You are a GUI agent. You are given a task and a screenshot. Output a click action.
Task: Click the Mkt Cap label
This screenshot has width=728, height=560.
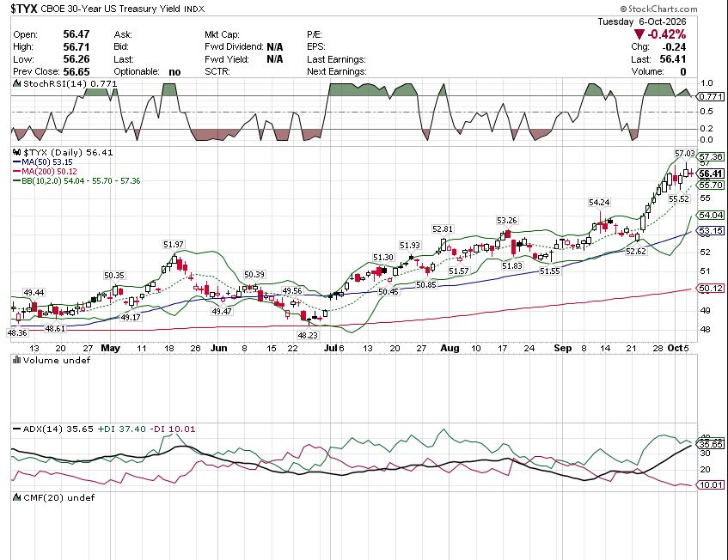pyautogui.click(x=222, y=34)
